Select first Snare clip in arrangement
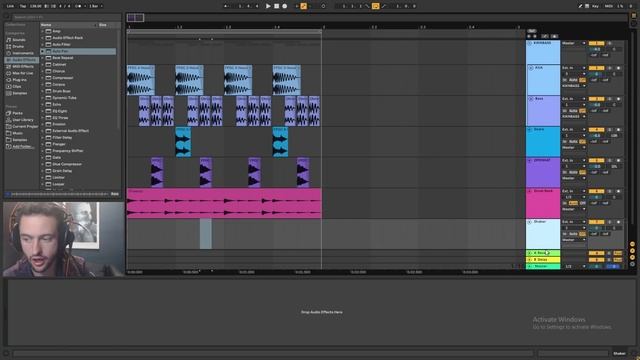The image size is (640, 360). pos(183,142)
